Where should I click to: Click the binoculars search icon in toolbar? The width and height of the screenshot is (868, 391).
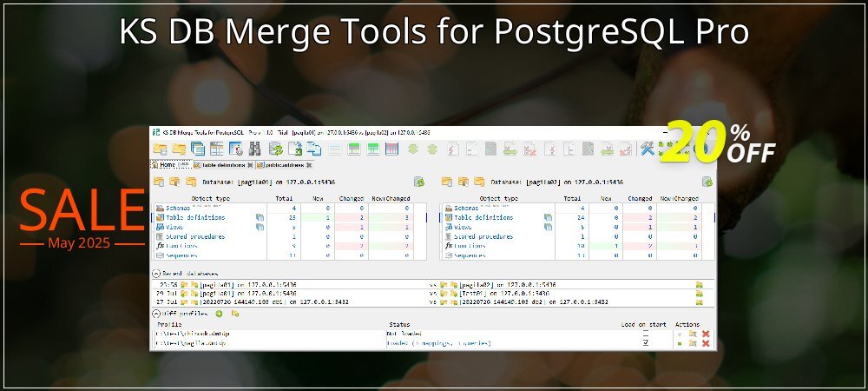tap(254, 149)
